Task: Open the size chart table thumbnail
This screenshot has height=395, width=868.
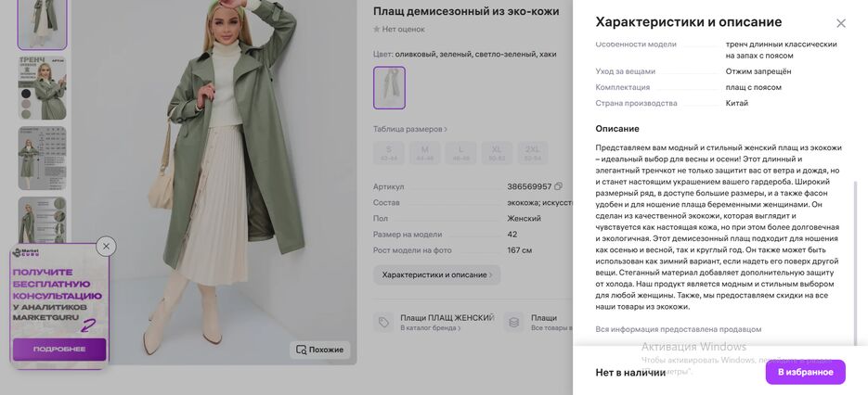Action: coord(42,159)
